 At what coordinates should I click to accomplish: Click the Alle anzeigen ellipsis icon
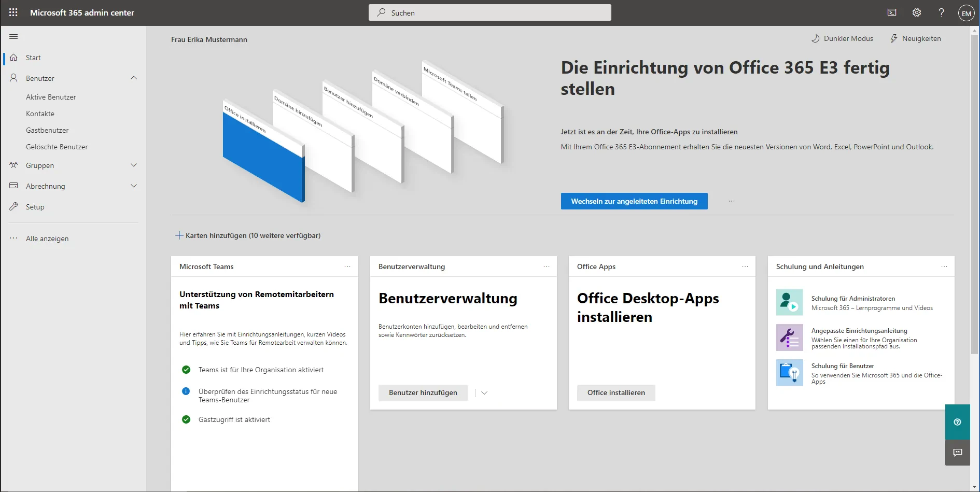coord(14,238)
